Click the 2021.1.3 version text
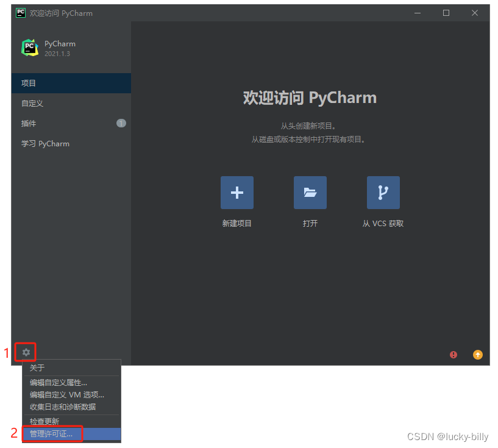498x448 pixels. [57, 54]
